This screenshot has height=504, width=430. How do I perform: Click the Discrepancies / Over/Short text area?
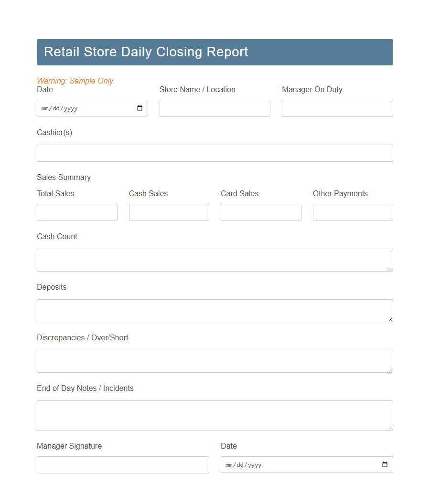(x=215, y=361)
